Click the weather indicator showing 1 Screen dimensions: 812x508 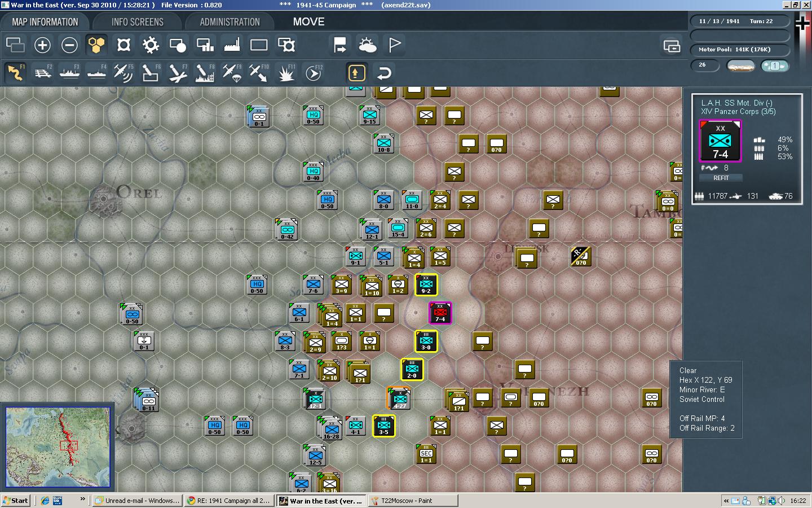pos(774,65)
